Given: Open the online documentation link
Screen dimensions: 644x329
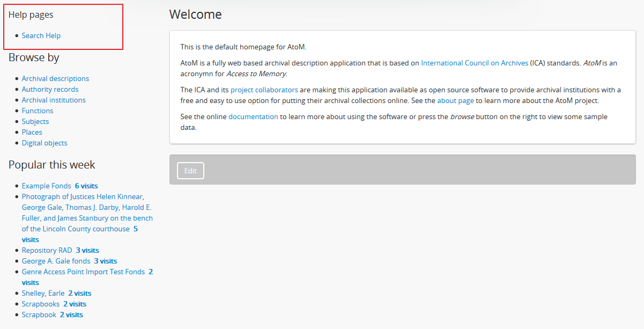Looking at the screenshot, I should tap(253, 116).
